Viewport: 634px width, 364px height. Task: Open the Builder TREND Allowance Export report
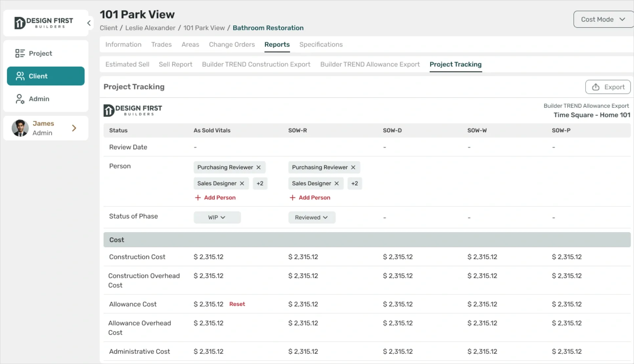[x=369, y=64]
